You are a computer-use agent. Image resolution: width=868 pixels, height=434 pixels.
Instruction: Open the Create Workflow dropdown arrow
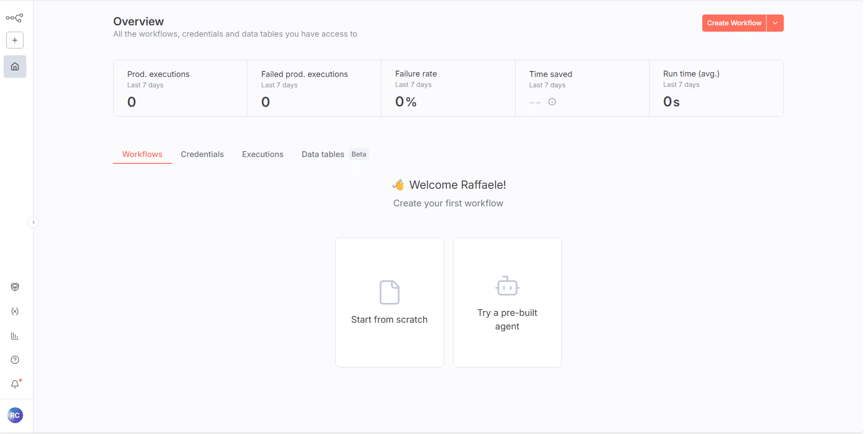[x=775, y=23]
